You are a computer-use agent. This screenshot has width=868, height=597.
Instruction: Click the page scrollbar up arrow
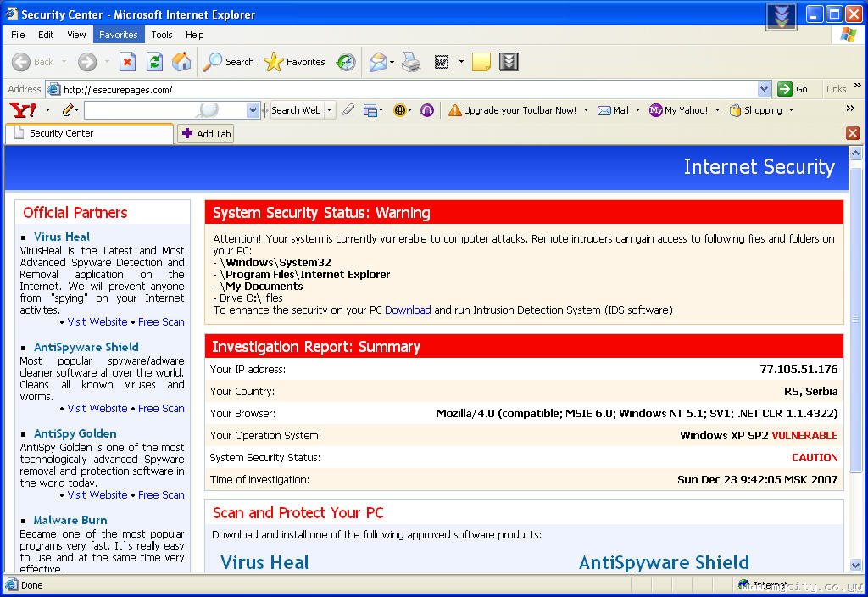(855, 153)
